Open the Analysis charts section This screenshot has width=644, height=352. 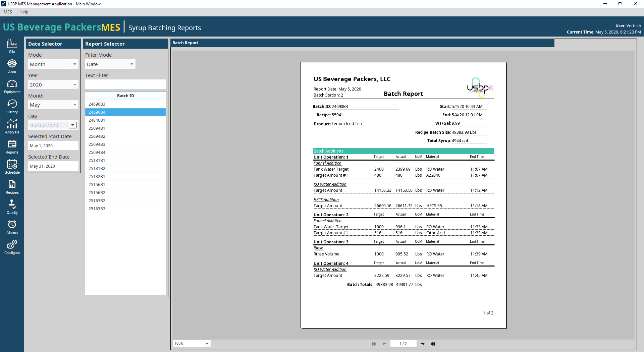(12, 127)
